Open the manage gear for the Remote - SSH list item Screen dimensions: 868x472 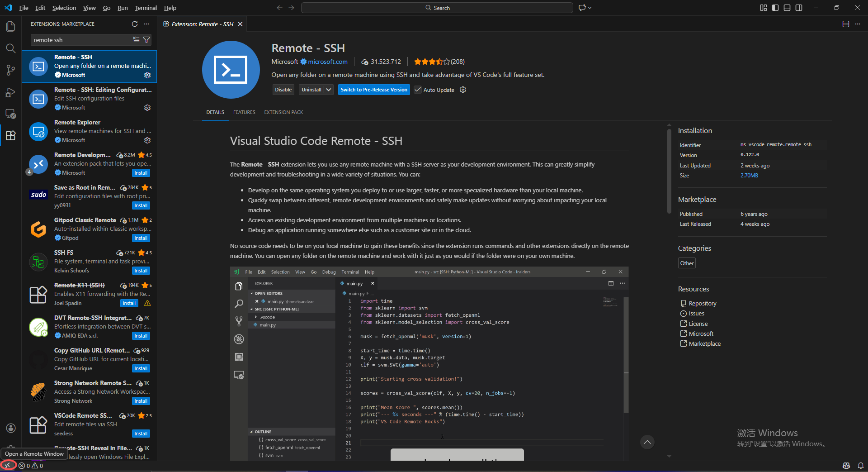pyautogui.click(x=147, y=75)
